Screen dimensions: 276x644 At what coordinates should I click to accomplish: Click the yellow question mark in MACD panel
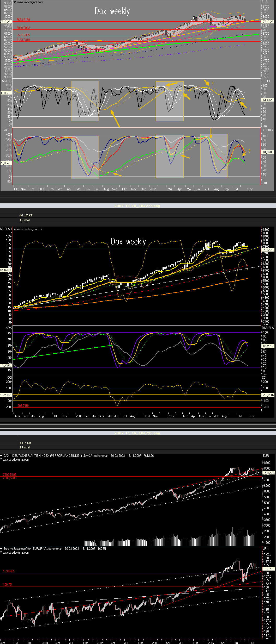pos(249,151)
